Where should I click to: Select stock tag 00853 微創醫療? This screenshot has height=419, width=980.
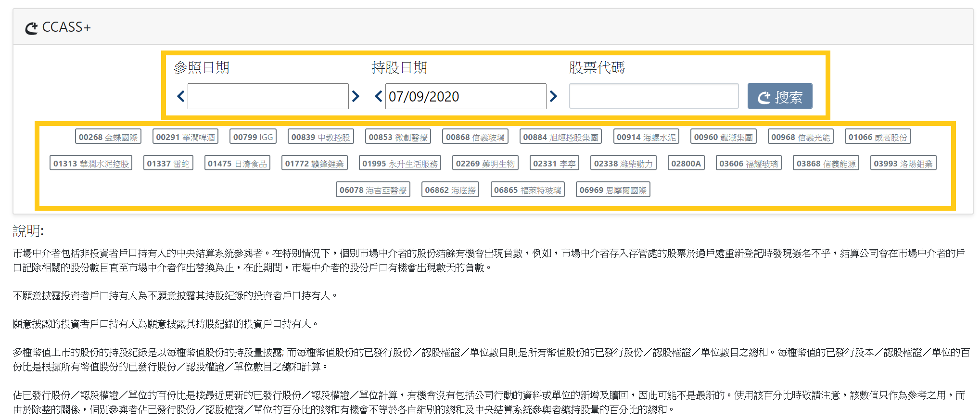point(398,137)
